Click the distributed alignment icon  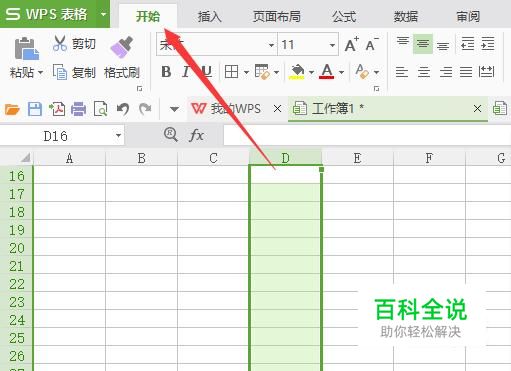[x=486, y=72]
